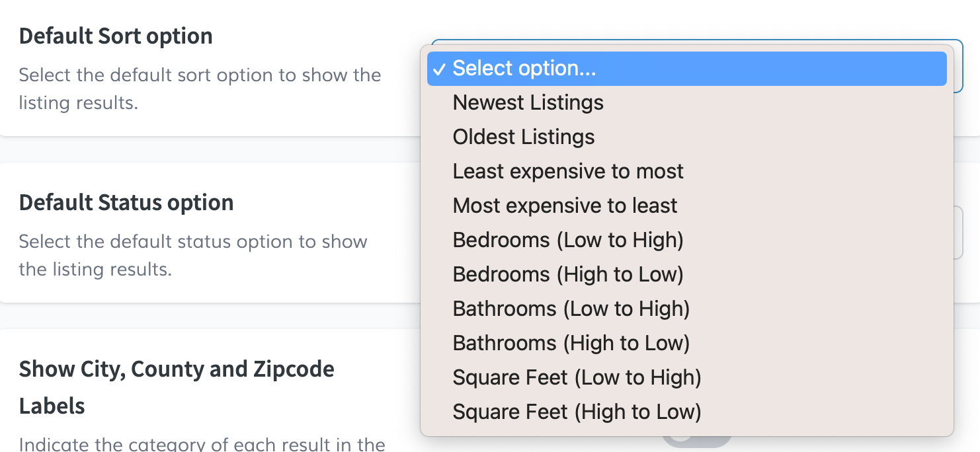Click the "Default Status option" heading
Viewport: 980px width, 452px height.
126,202
